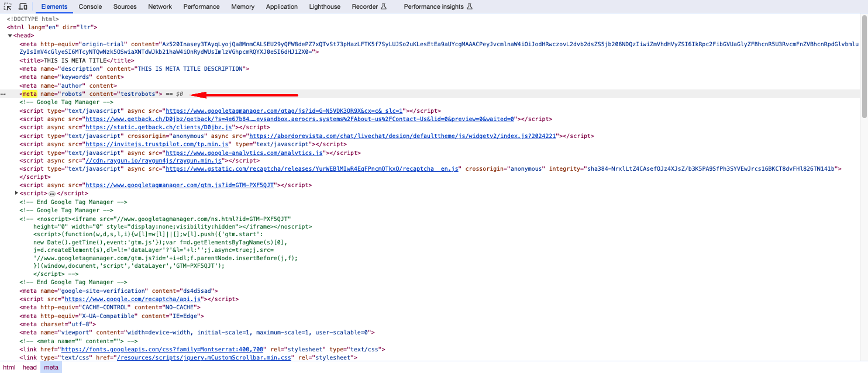The height and width of the screenshot is (373, 868).
Task: Open the www.getback.ch getback script URL
Action: pyautogui.click(x=299, y=119)
